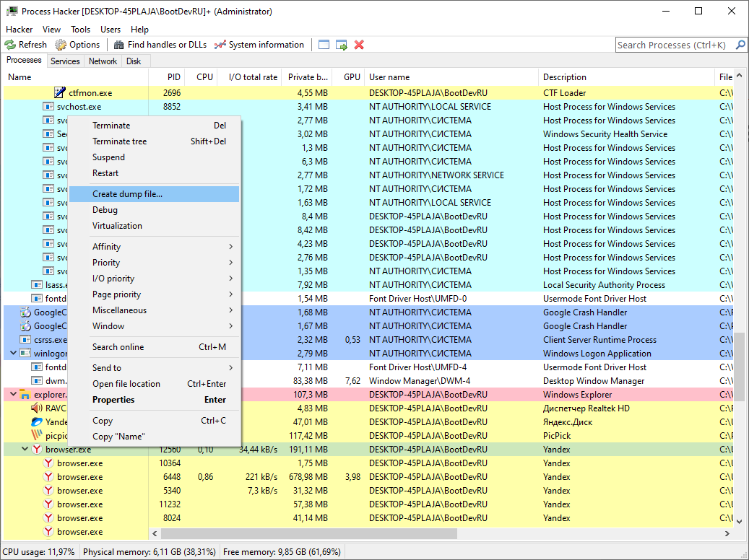Choose Open file location menu entry
The image size is (749, 560).
tap(155, 384)
